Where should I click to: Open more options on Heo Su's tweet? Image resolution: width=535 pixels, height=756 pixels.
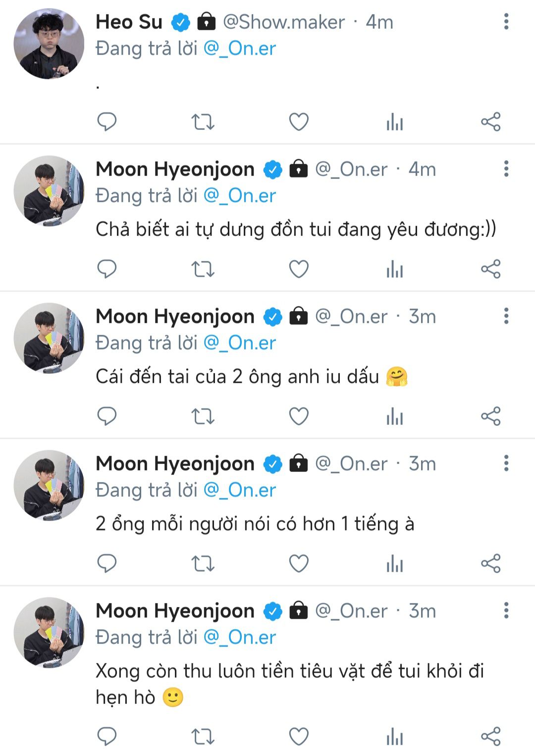tap(506, 21)
